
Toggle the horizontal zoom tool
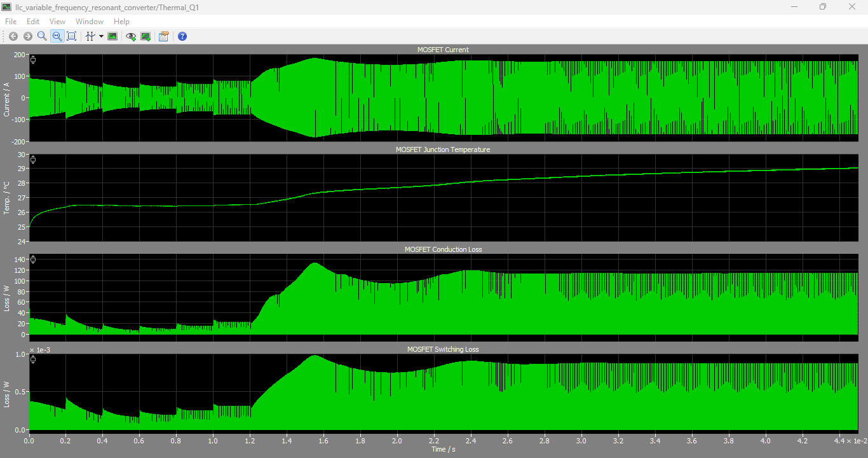coord(57,36)
